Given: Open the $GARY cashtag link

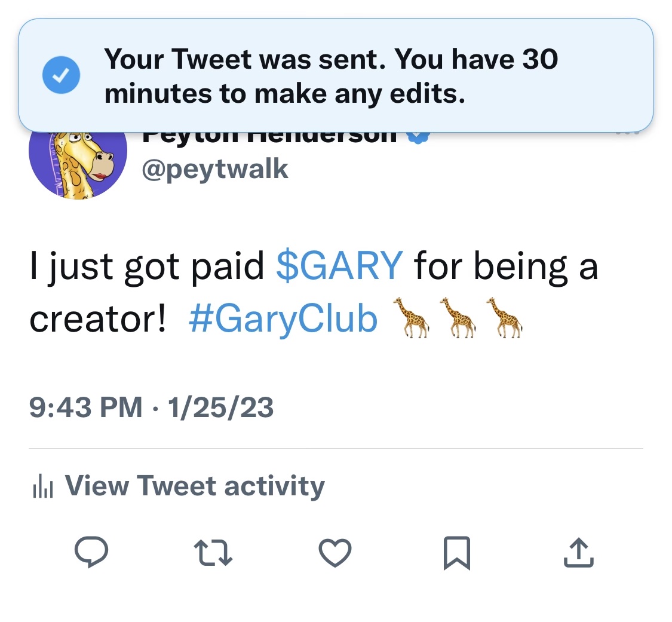Looking at the screenshot, I should tap(339, 266).
